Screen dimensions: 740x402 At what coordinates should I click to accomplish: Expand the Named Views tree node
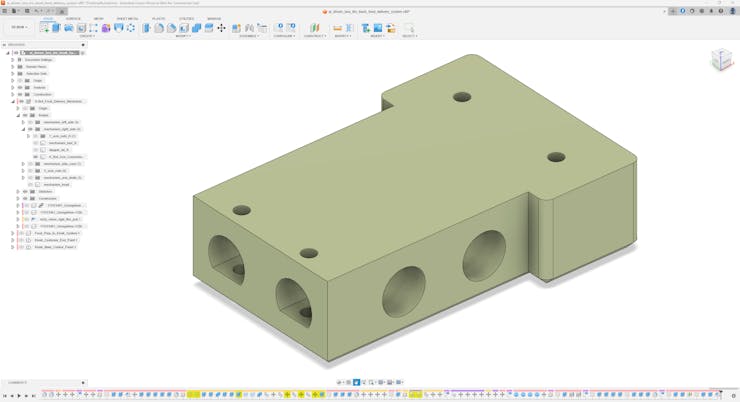tap(13, 67)
